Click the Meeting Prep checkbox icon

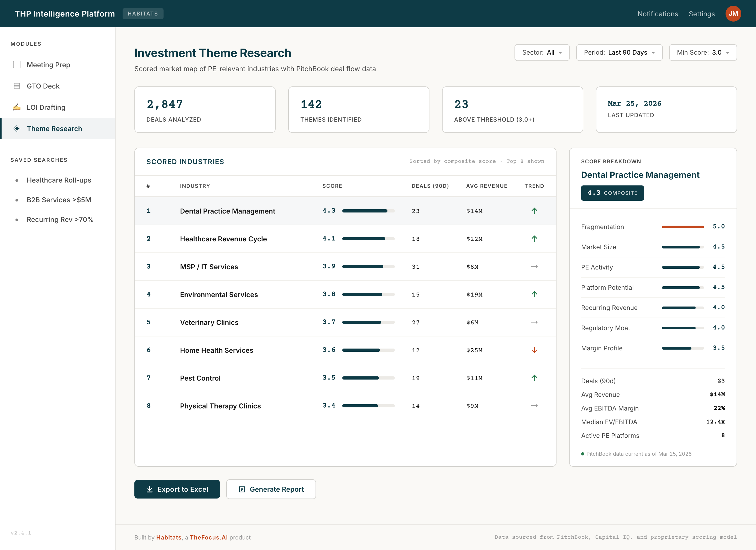[x=17, y=64]
